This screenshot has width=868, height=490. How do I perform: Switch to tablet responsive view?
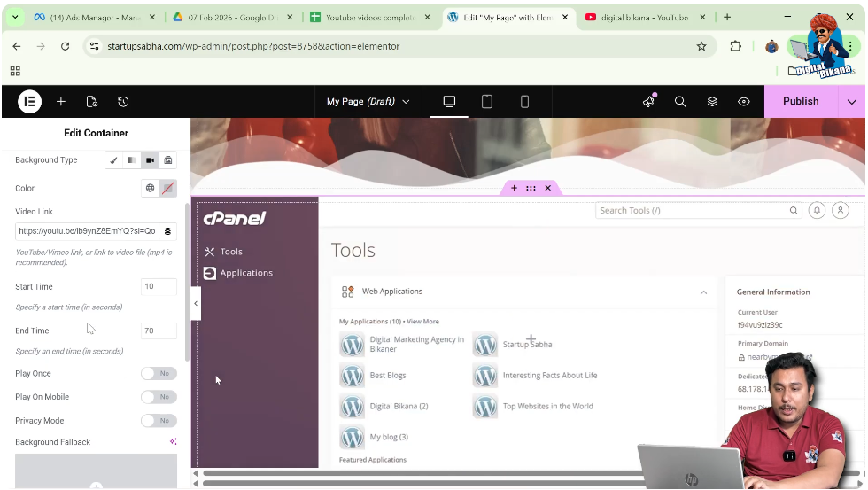486,102
